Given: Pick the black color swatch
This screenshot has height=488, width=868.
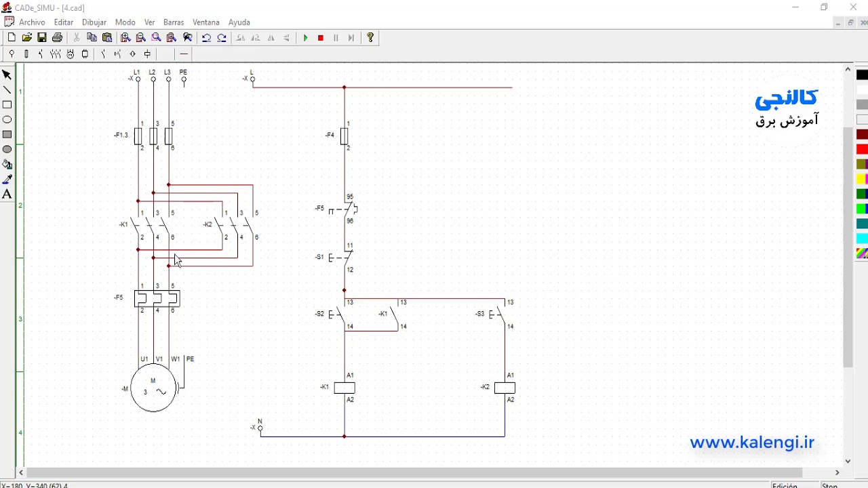Looking at the screenshot, I should [862, 75].
